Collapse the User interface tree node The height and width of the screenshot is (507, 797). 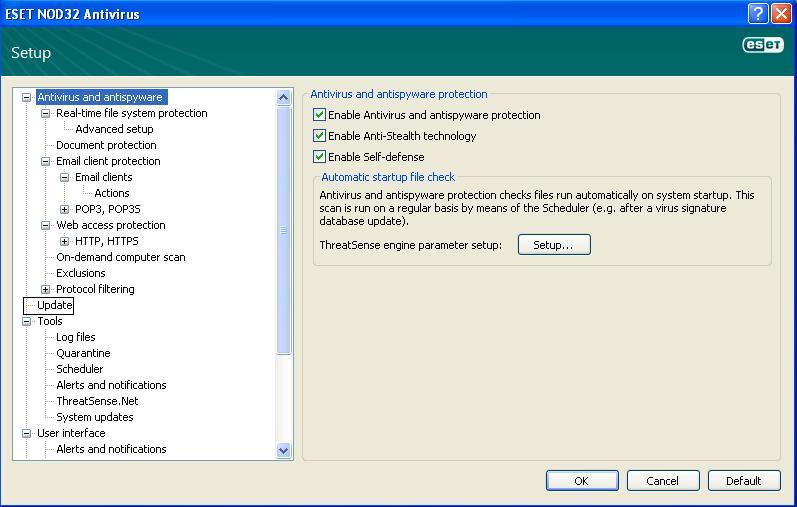(x=26, y=433)
